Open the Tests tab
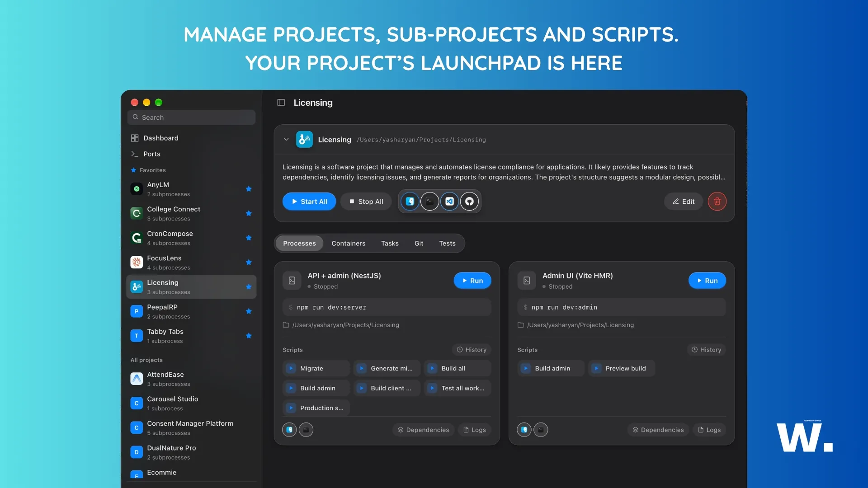This screenshot has width=868, height=488. click(447, 243)
